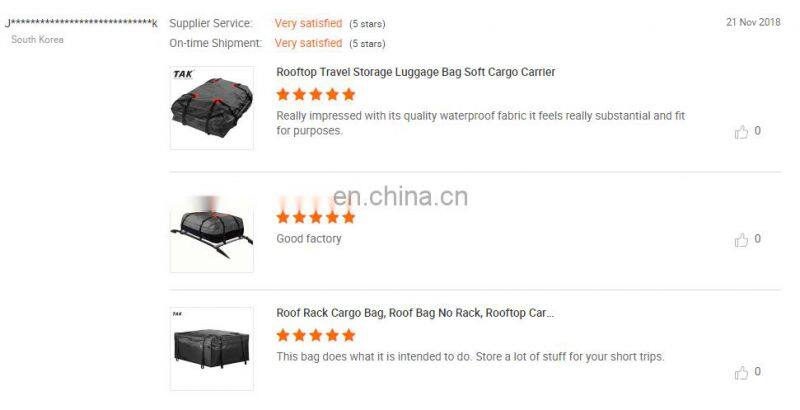Click star rating of the first product review
This screenshot has width=800, height=410.
[316, 94]
